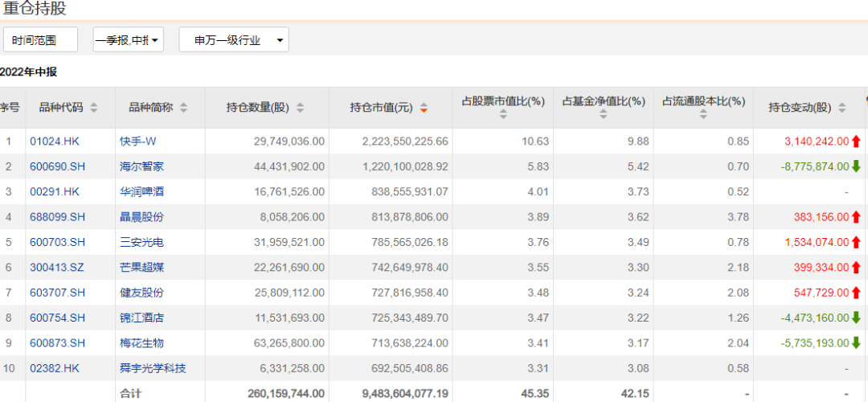Click red up arrow in 健友股份 row
The image size is (868, 402).
tap(857, 293)
